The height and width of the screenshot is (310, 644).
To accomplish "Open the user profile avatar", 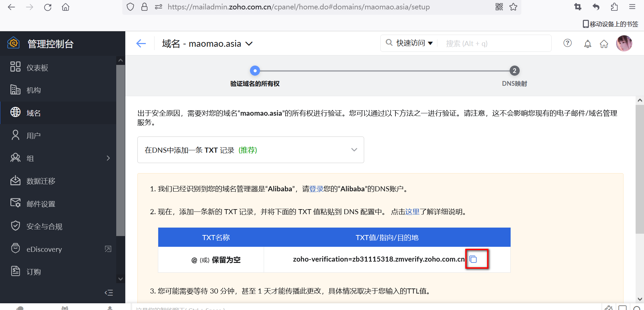I will [624, 43].
